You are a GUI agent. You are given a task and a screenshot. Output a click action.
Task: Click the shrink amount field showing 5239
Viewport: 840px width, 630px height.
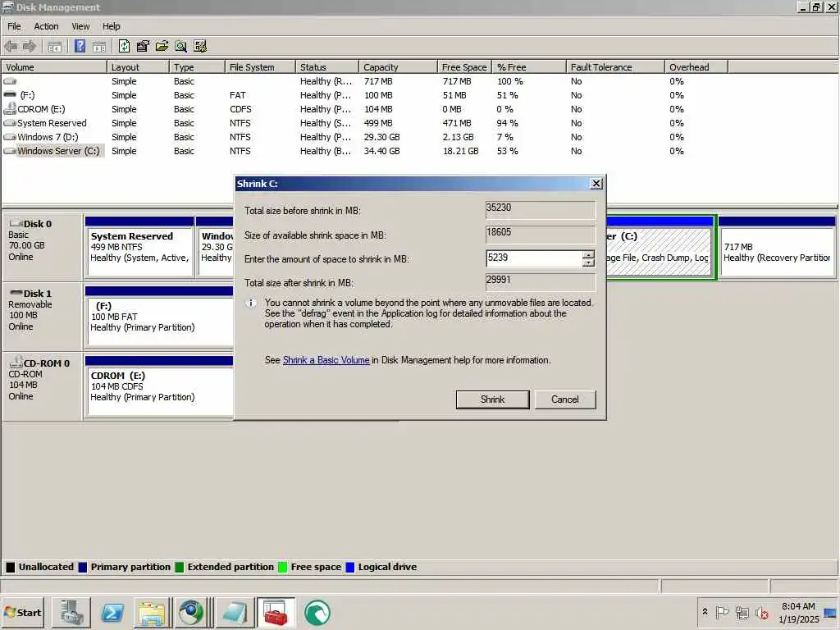point(534,258)
